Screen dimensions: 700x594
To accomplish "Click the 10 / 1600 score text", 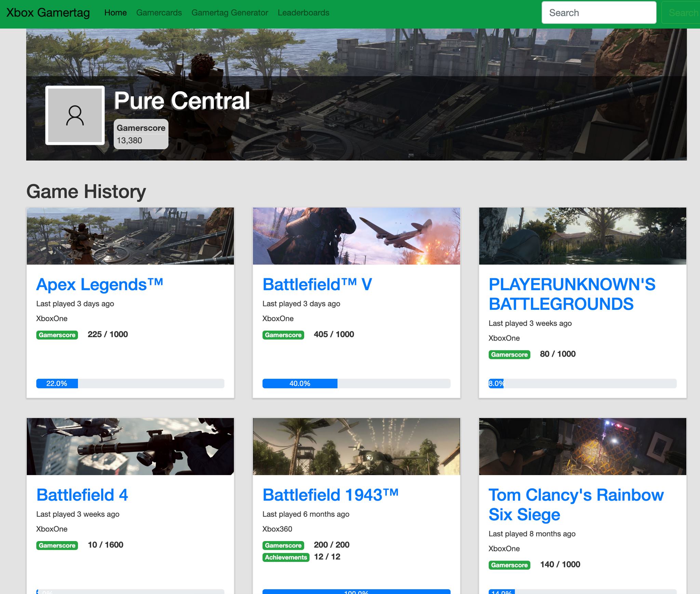I will point(106,545).
